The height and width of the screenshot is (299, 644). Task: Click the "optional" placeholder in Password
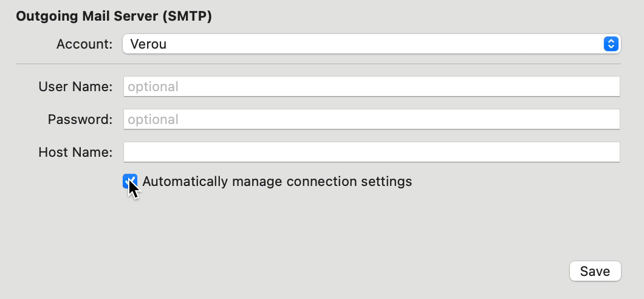pos(152,120)
